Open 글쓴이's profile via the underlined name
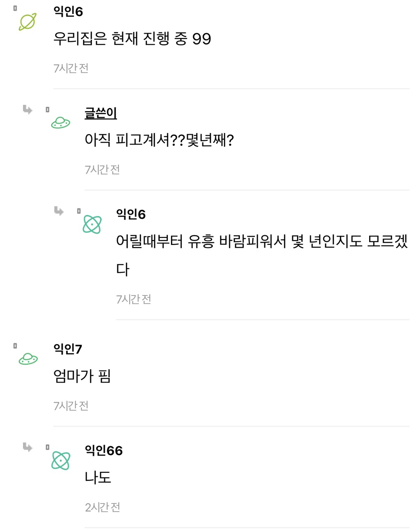This screenshot has width=420, height=531. [x=100, y=114]
